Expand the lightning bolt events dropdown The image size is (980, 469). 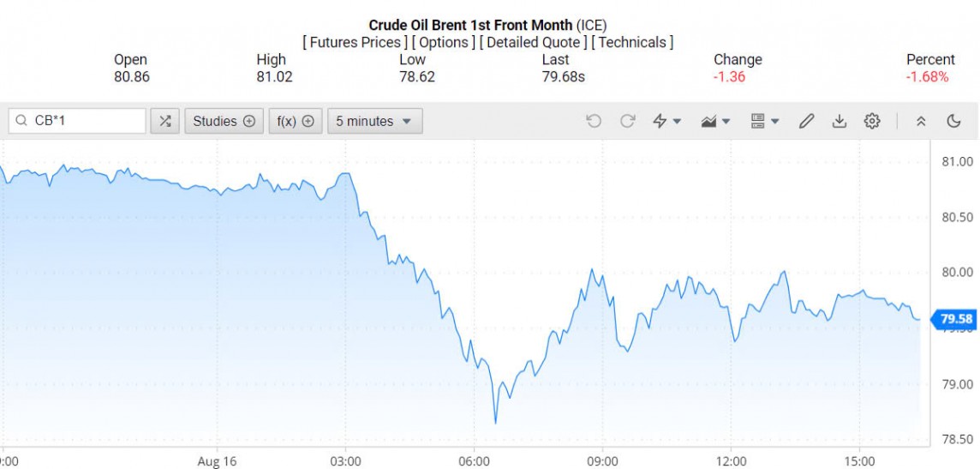pos(666,121)
